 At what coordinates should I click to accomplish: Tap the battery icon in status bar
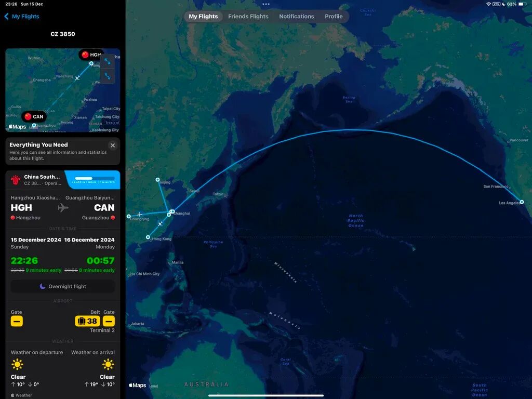(x=522, y=4)
